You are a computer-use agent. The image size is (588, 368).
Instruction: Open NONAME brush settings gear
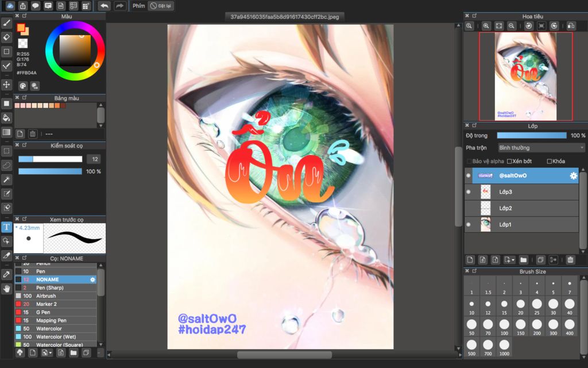92,280
